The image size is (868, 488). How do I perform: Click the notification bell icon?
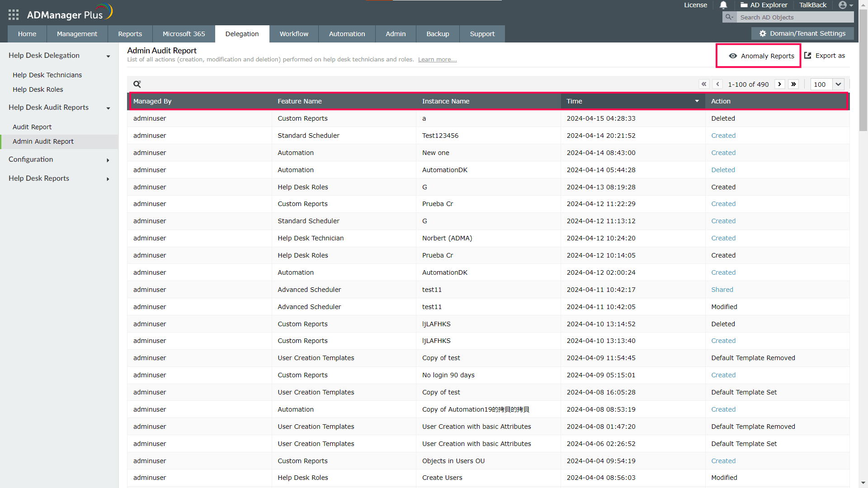click(x=724, y=5)
